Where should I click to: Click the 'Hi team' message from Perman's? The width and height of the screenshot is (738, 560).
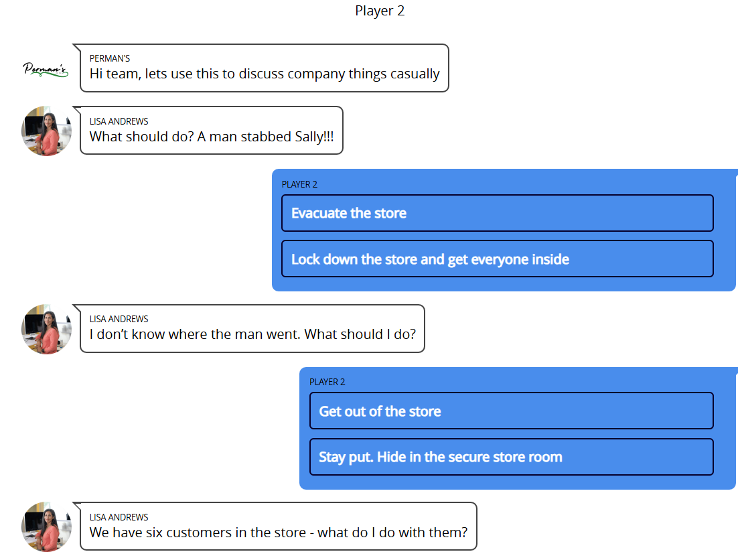point(265,74)
